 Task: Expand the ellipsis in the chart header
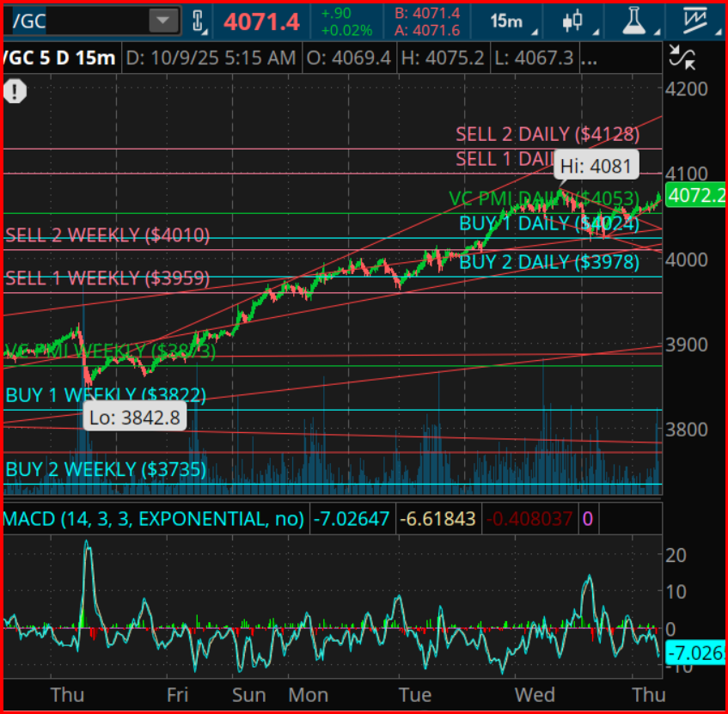(x=589, y=58)
